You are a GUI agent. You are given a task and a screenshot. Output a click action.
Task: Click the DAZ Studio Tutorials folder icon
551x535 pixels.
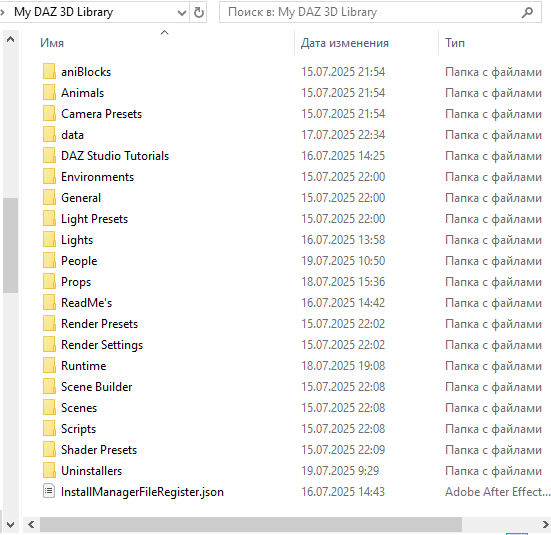tap(49, 155)
